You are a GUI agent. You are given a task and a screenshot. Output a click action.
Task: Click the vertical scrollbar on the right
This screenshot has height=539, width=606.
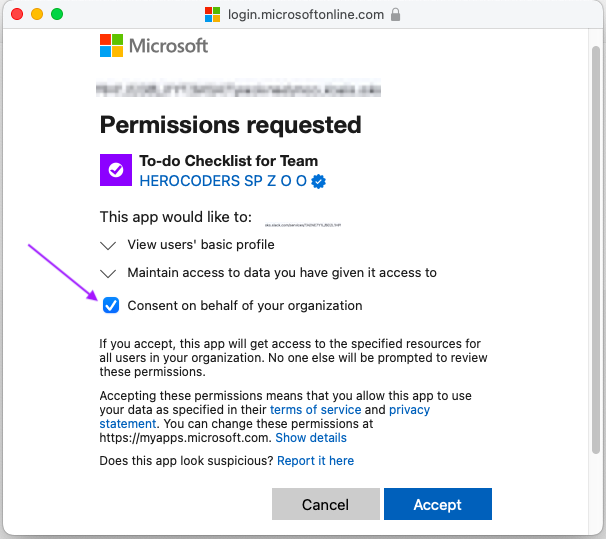[598, 250]
